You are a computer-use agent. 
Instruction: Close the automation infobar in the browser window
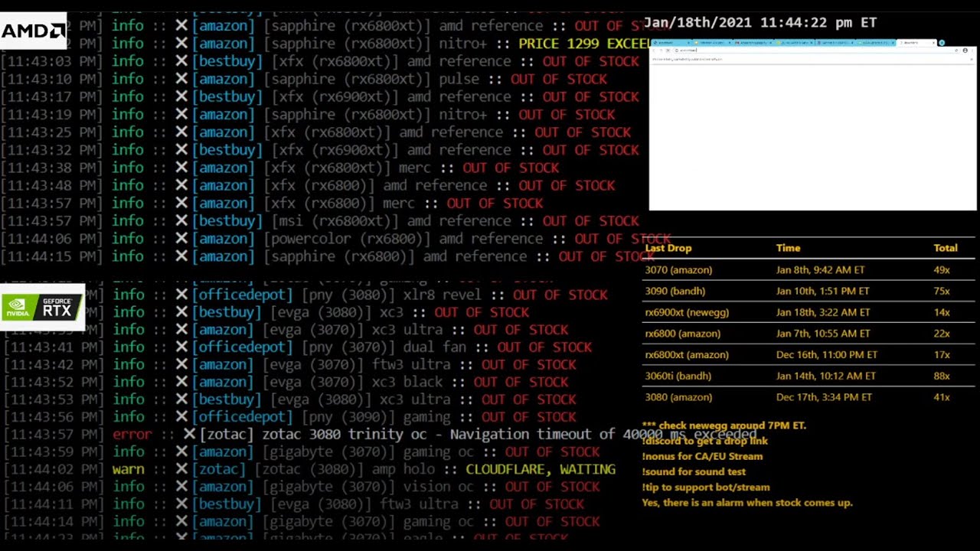pyautogui.click(x=972, y=59)
